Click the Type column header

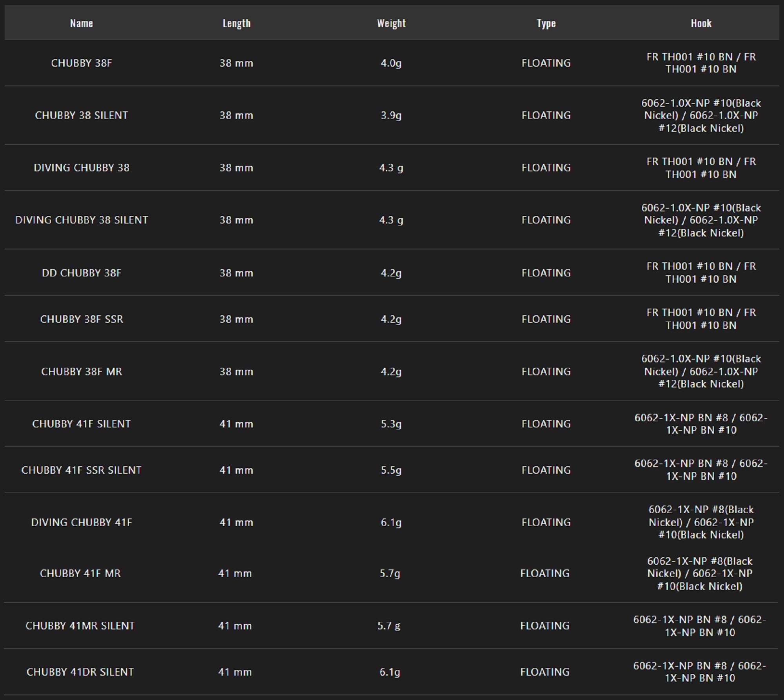tap(546, 24)
